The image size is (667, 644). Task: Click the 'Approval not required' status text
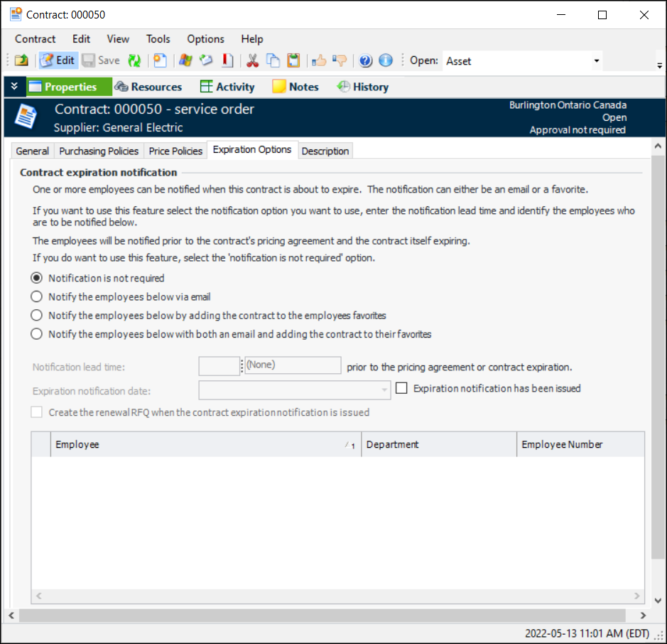click(x=577, y=130)
